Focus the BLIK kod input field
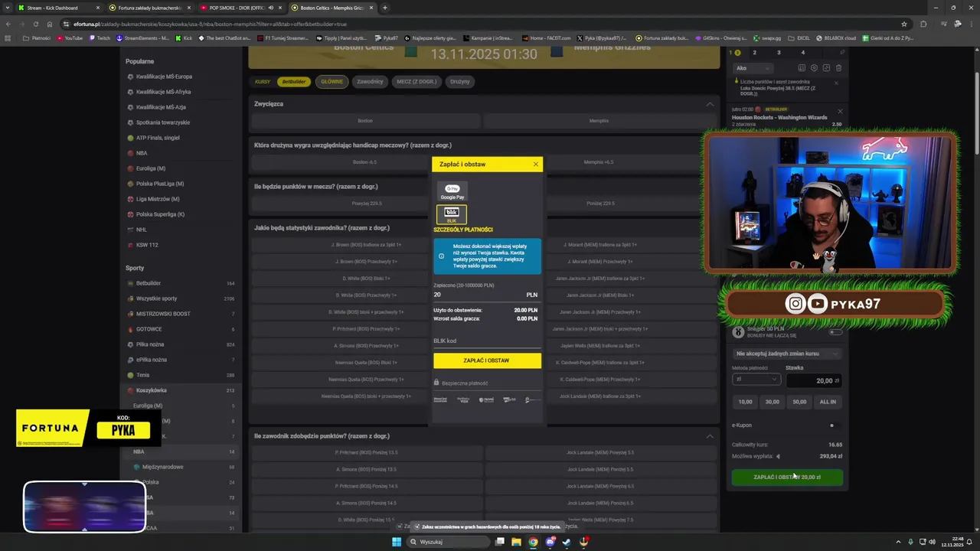 487,341
